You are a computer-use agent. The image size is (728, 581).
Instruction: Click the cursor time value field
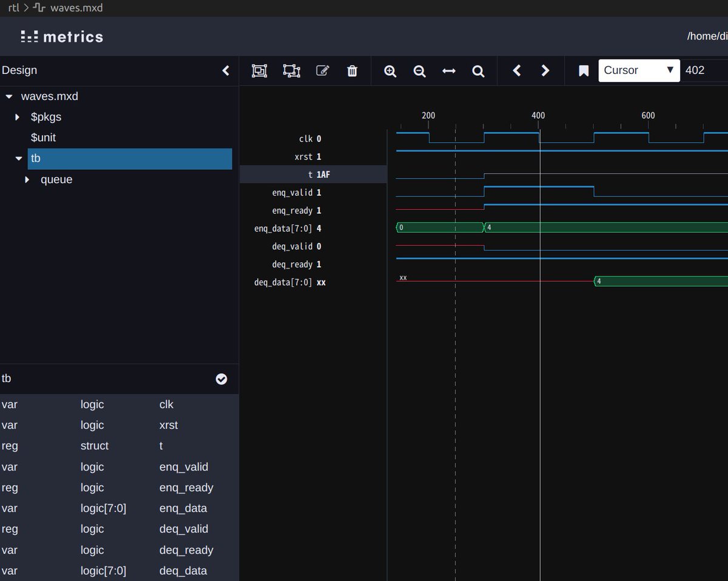coord(704,70)
